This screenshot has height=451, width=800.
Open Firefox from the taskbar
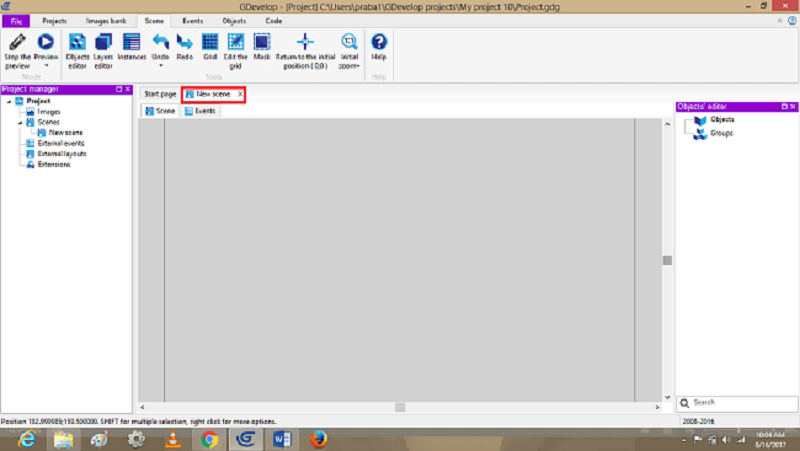pos(318,439)
